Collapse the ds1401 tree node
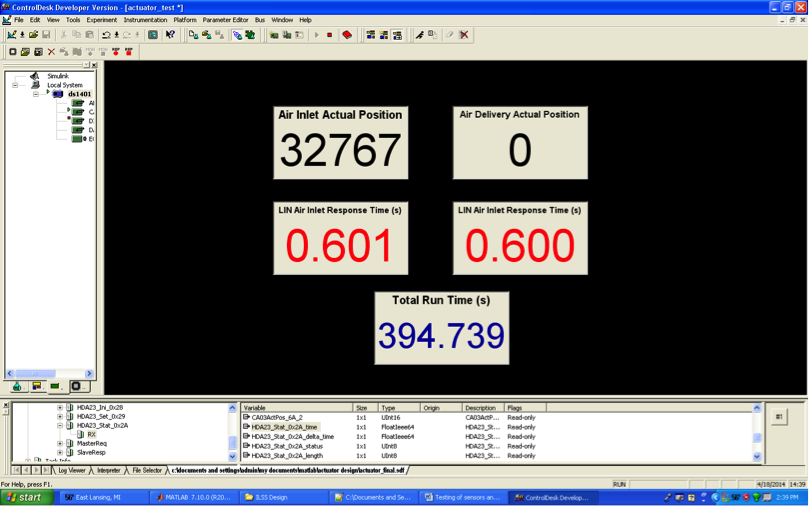This screenshot has height=506, width=809. click(x=36, y=94)
